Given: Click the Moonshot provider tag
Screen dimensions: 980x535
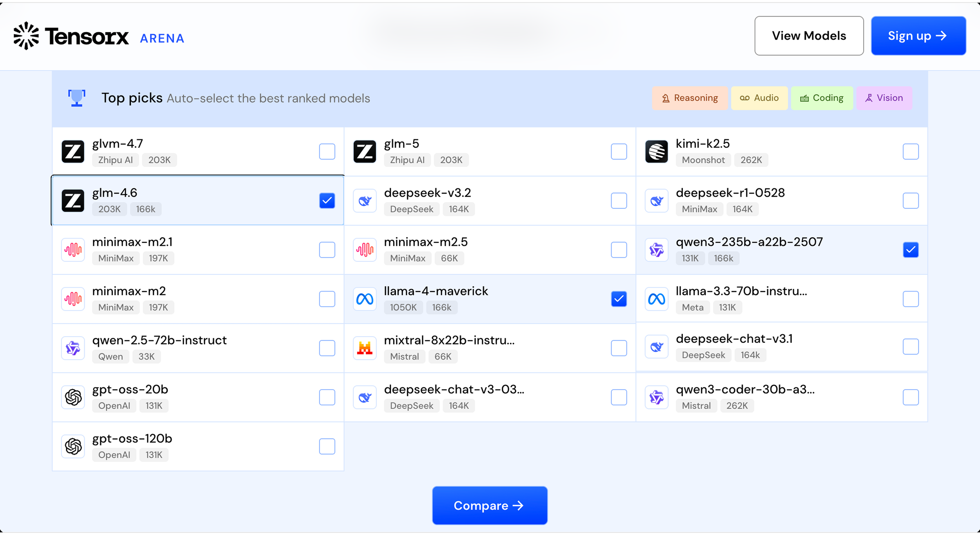Looking at the screenshot, I should click(x=703, y=160).
